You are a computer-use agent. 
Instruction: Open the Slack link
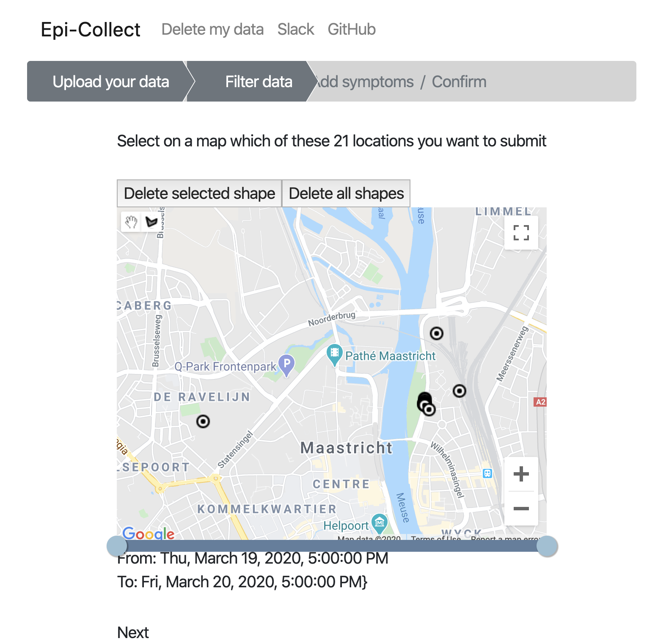coord(296,30)
